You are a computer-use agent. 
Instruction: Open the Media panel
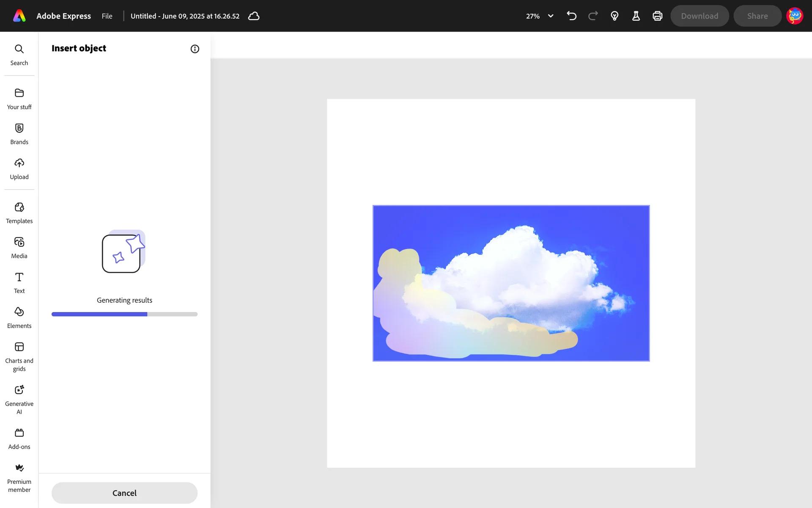click(x=19, y=248)
